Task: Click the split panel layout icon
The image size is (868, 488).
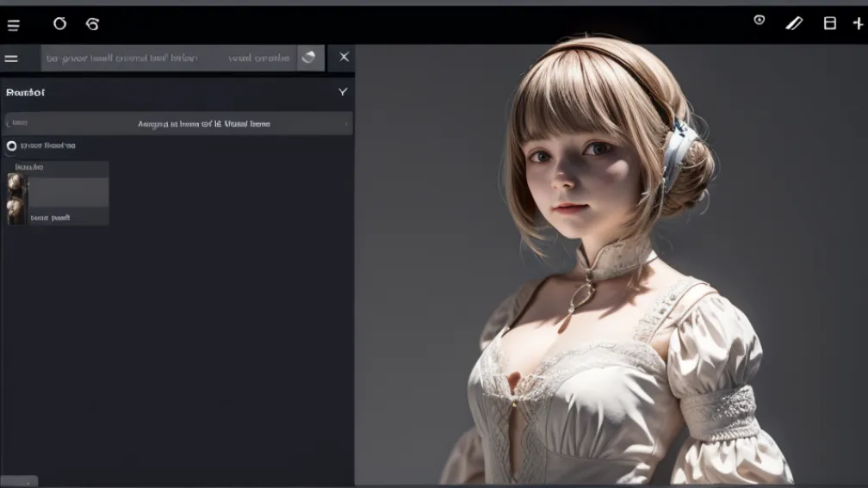Action: pyautogui.click(x=829, y=23)
